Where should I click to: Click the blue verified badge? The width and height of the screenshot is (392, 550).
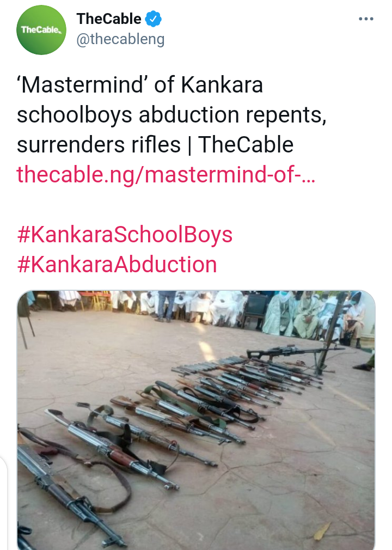point(153,19)
